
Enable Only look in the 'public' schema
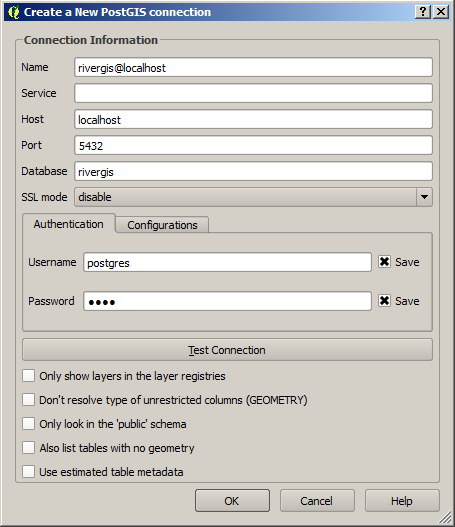coord(29,424)
